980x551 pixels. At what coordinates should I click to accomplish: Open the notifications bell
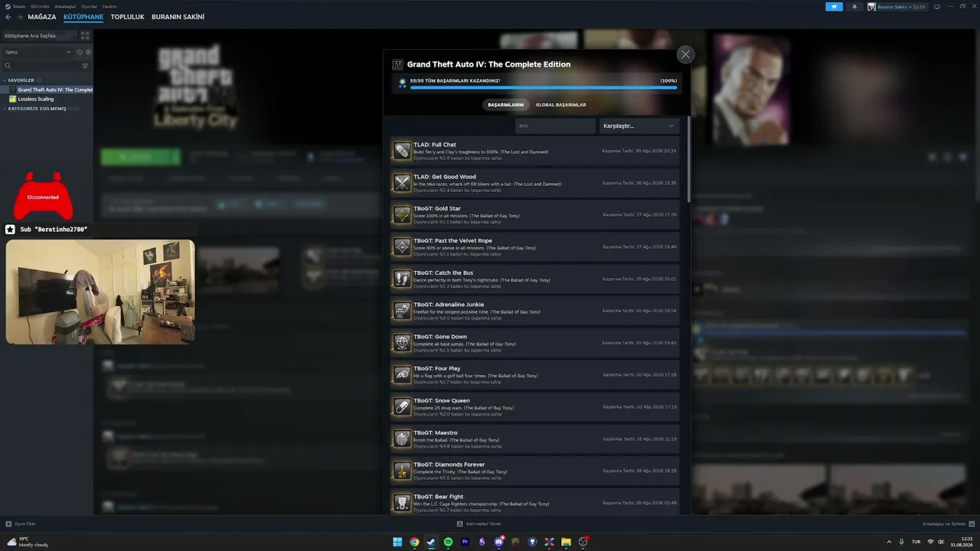[x=854, y=7]
